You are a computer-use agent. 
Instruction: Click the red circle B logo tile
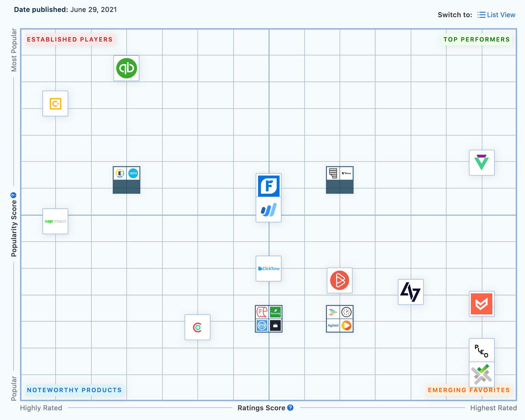point(339,280)
